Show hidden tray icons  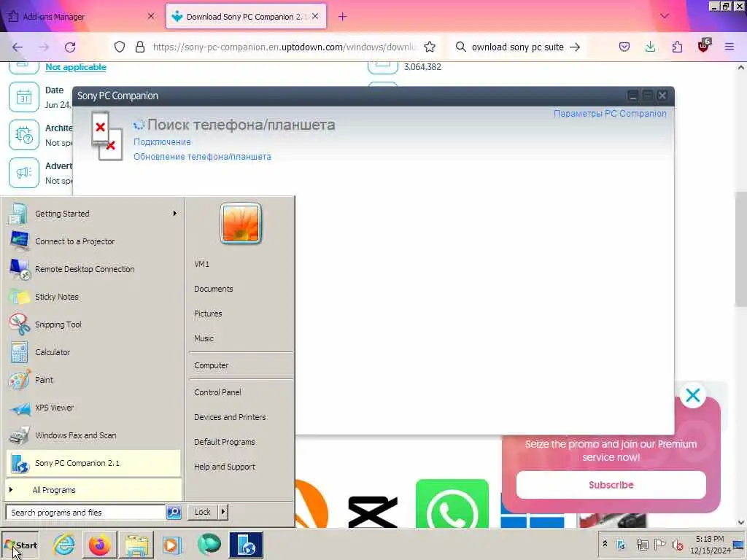605,544
